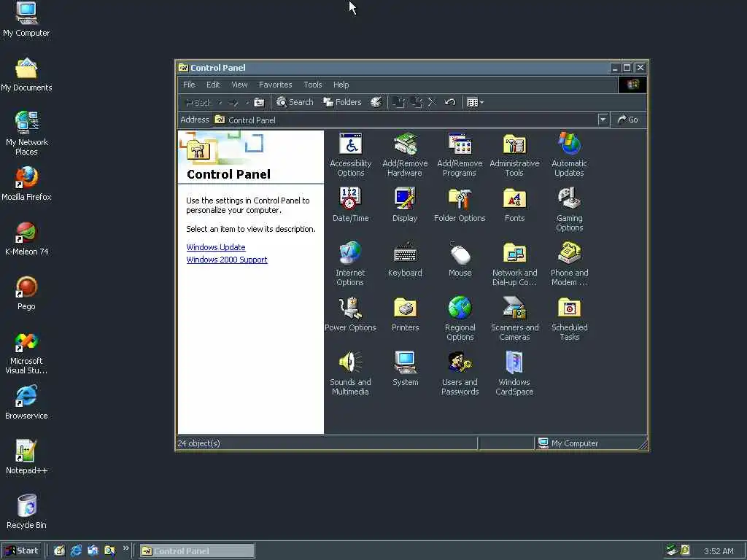The width and height of the screenshot is (747, 560).
Task: Open Automatic Updates applet
Action: [569, 155]
